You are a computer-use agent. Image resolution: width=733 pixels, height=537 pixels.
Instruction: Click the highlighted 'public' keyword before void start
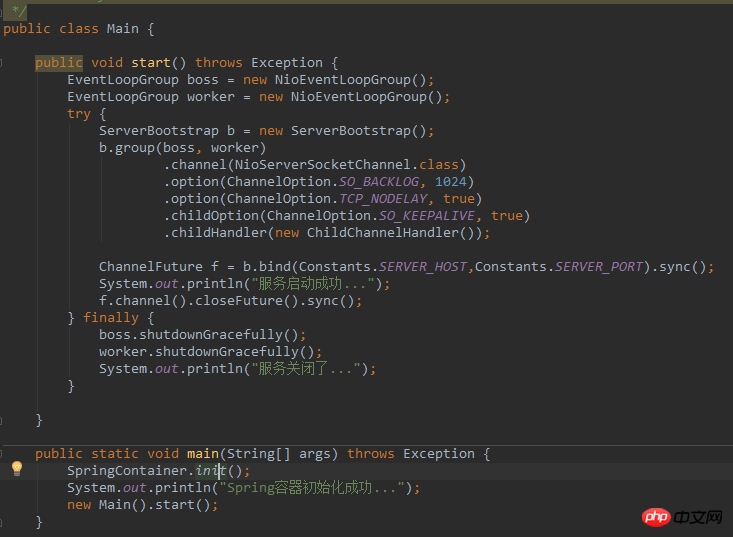click(x=59, y=63)
